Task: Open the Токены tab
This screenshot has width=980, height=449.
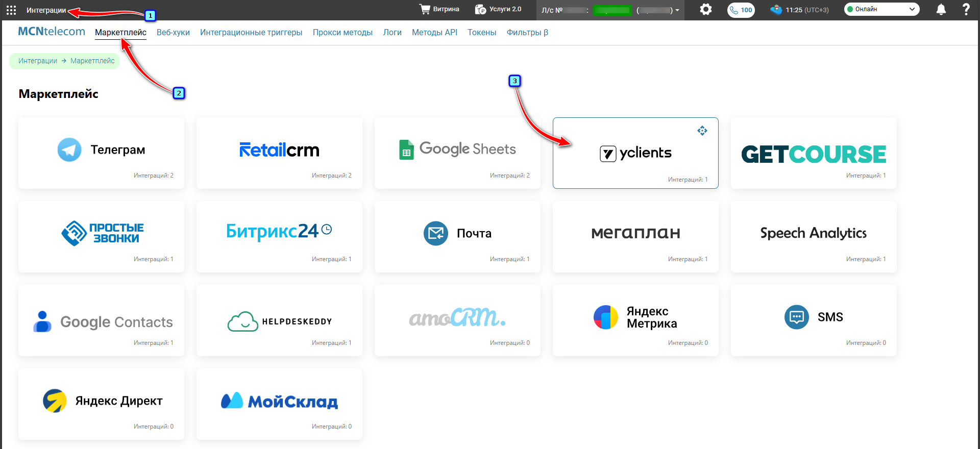Action: 482,33
